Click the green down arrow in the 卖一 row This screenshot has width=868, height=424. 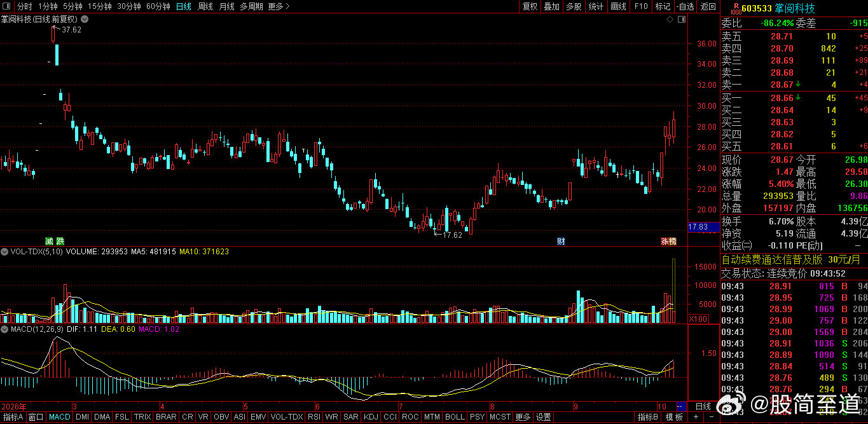(797, 85)
